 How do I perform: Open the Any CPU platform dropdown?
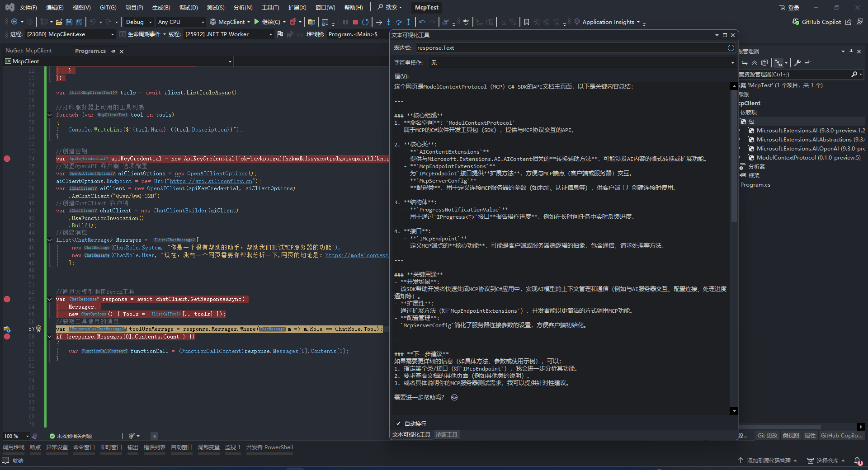(181, 22)
